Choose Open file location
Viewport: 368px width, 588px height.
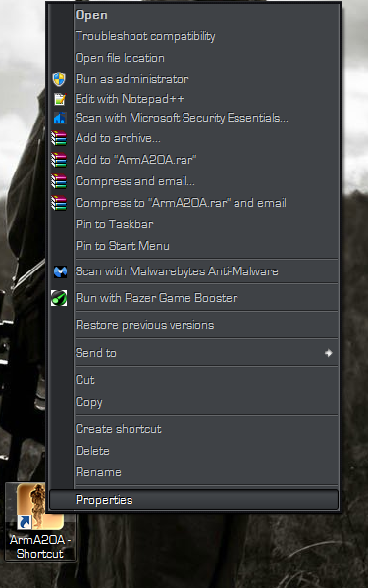coord(193,58)
